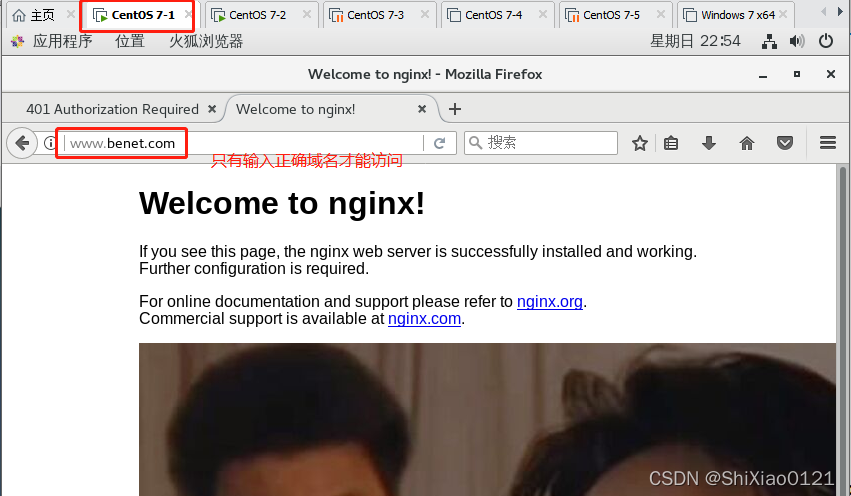Maximize the Firefox window
851x496 pixels.
pos(797,74)
